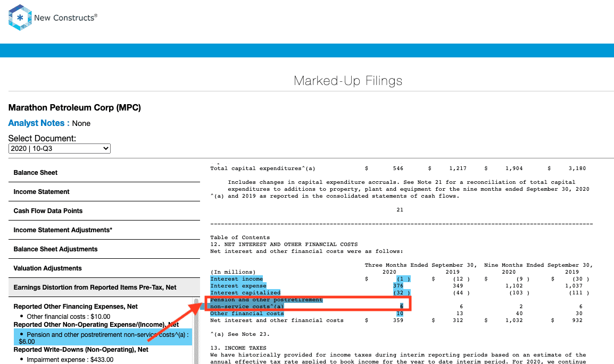Click the Marathon Petroleum Corp (MPC) company heading
614x364 pixels.
click(x=74, y=107)
